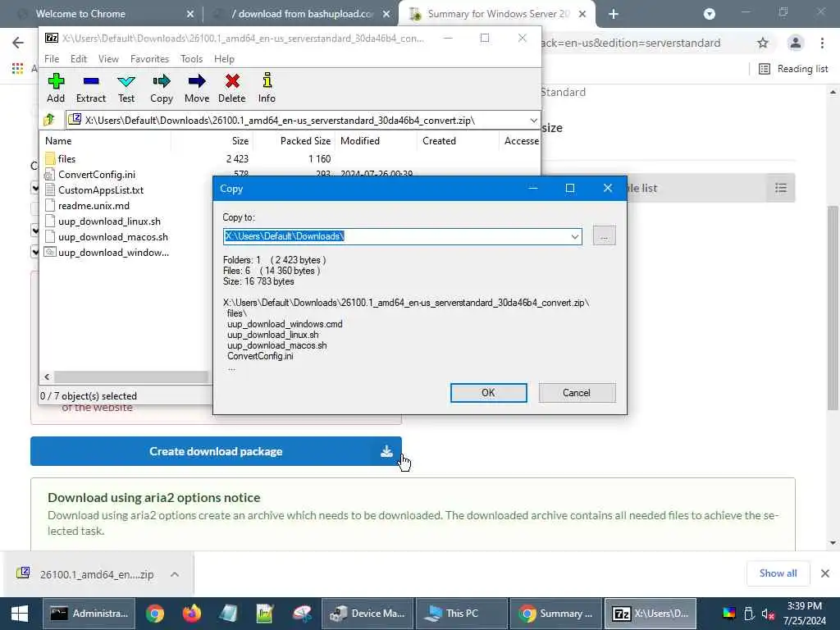This screenshot has width=840, height=630.
Task: Switch to Summary for Windows Server tab
Action: point(495,14)
